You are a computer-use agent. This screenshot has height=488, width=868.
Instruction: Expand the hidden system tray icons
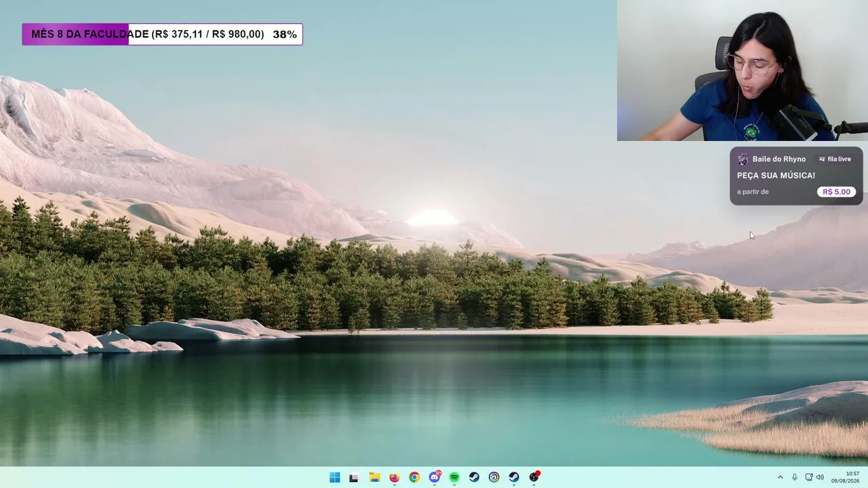(780, 477)
